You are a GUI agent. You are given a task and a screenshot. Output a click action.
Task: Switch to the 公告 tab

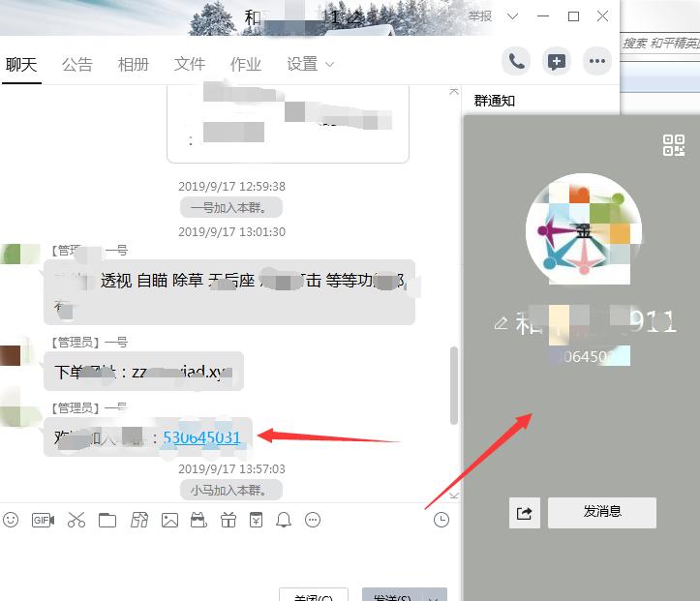coord(77,64)
